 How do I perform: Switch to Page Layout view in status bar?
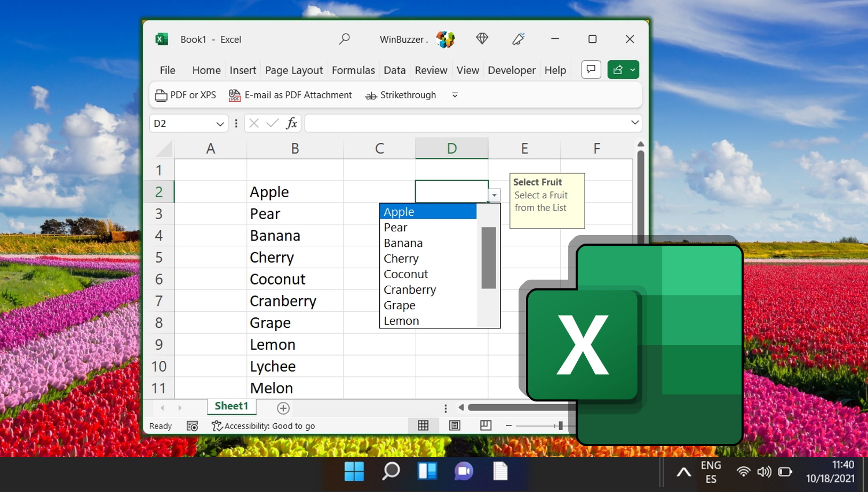pyautogui.click(x=455, y=425)
